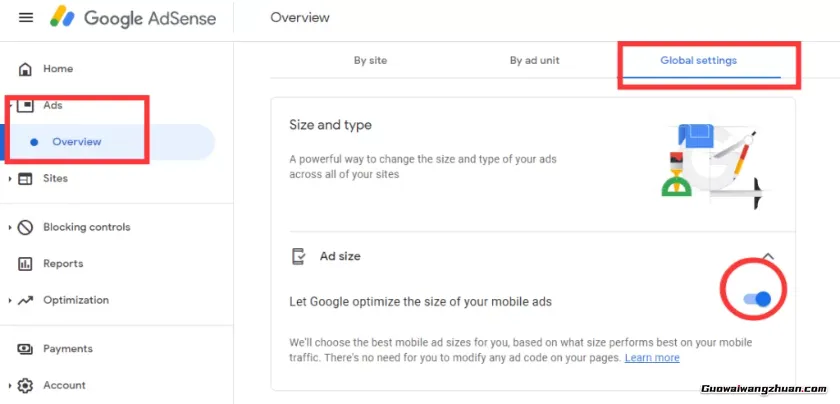Select Overview under Ads
Viewport: 840px width, 404px height.
point(77,142)
